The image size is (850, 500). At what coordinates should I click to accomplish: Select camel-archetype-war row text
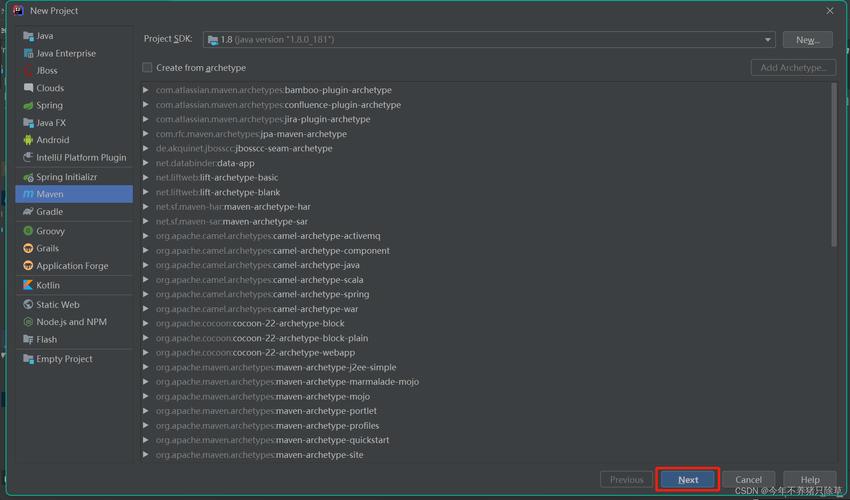[x=257, y=309]
